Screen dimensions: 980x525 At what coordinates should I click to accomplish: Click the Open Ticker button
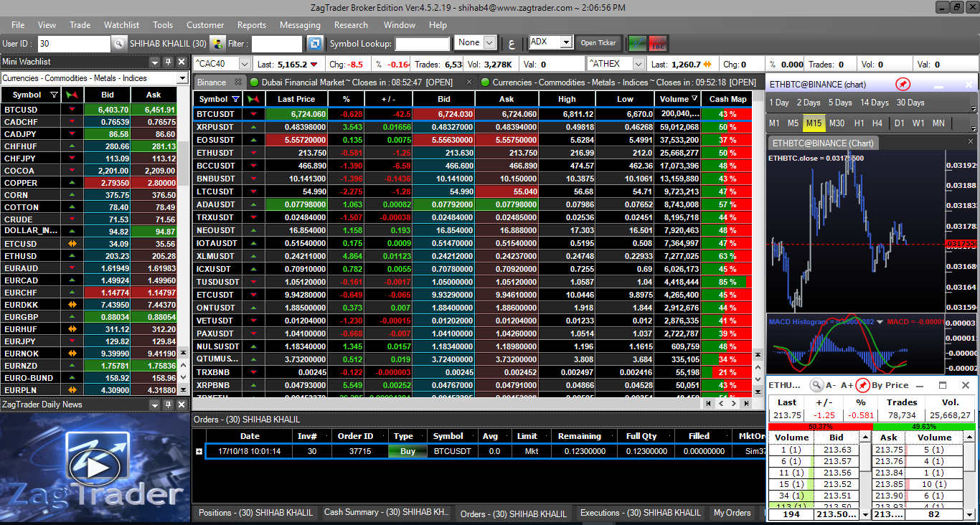598,43
